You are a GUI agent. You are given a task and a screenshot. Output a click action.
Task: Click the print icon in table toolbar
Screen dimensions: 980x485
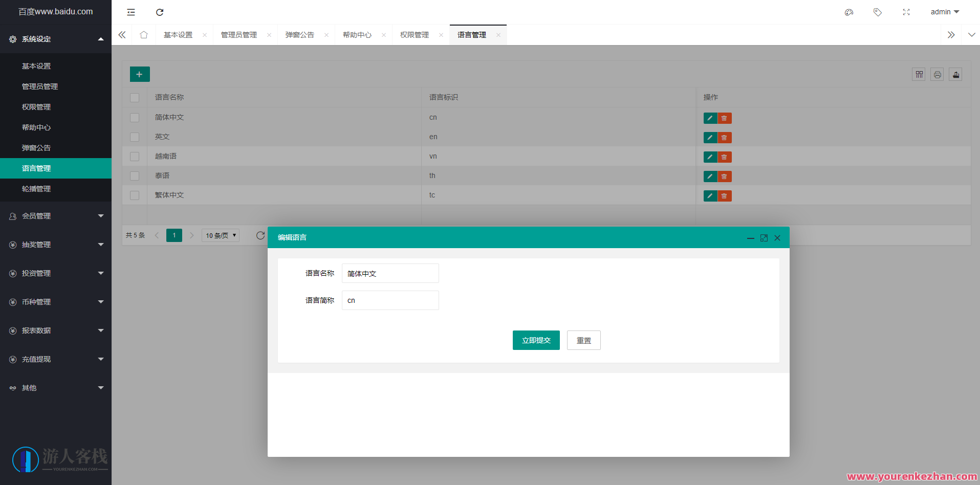click(x=937, y=75)
